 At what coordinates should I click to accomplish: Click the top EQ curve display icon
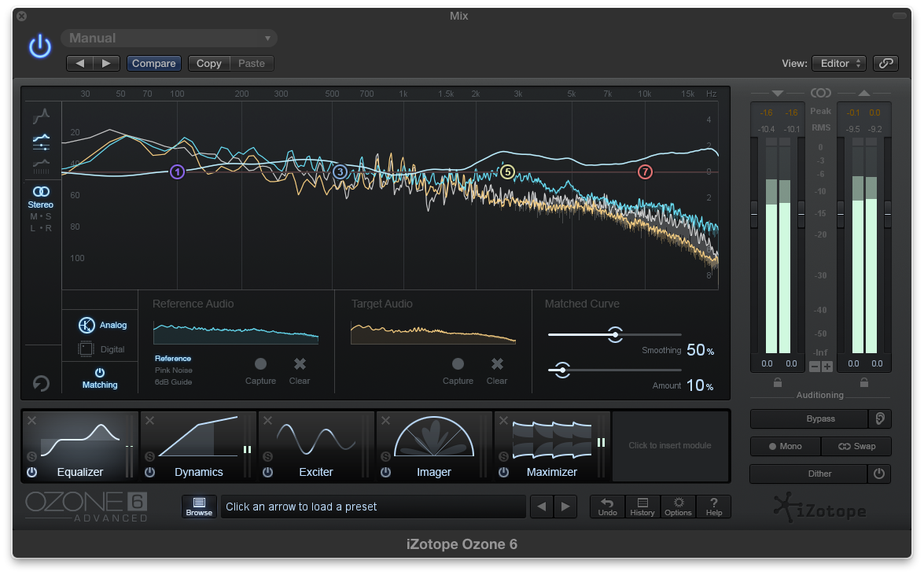[x=41, y=116]
